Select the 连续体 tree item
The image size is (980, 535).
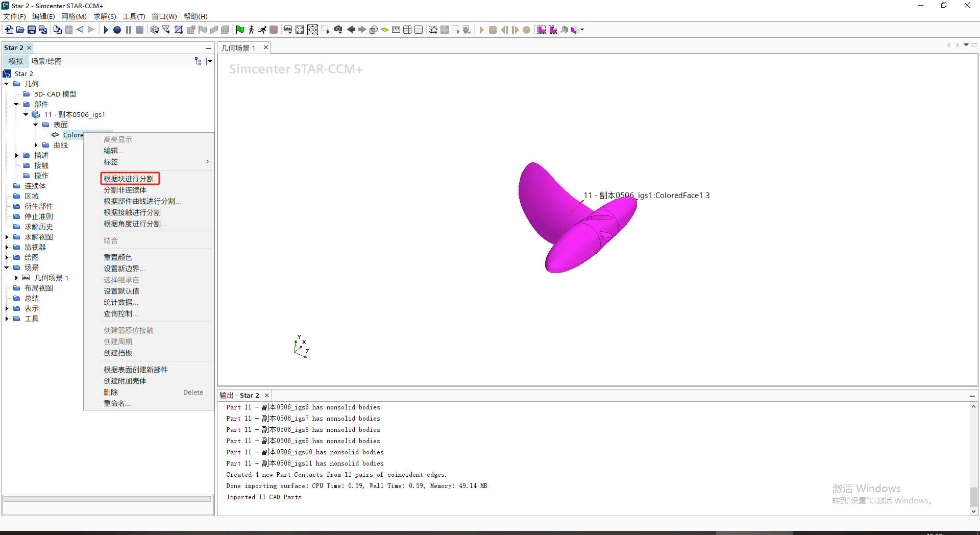pyautogui.click(x=35, y=186)
